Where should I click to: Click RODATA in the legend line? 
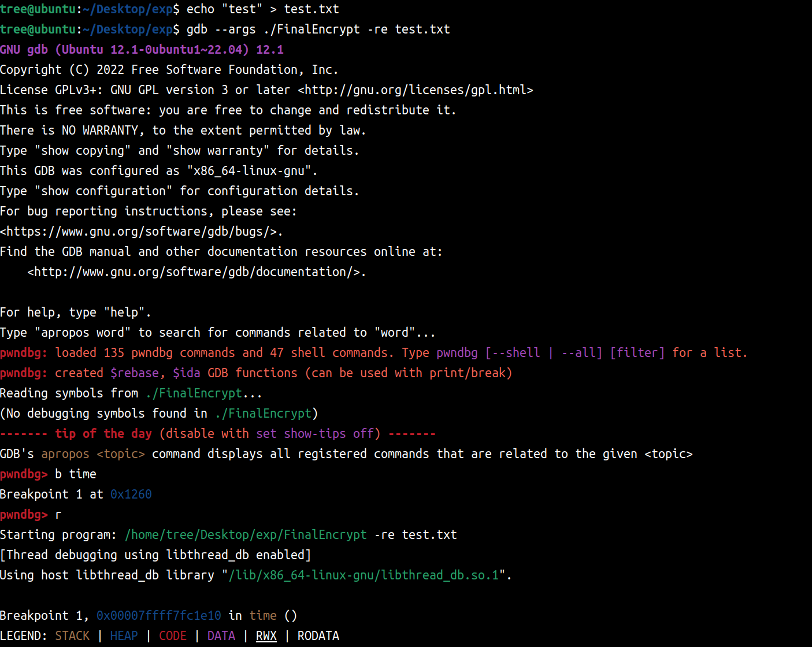(x=318, y=636)
